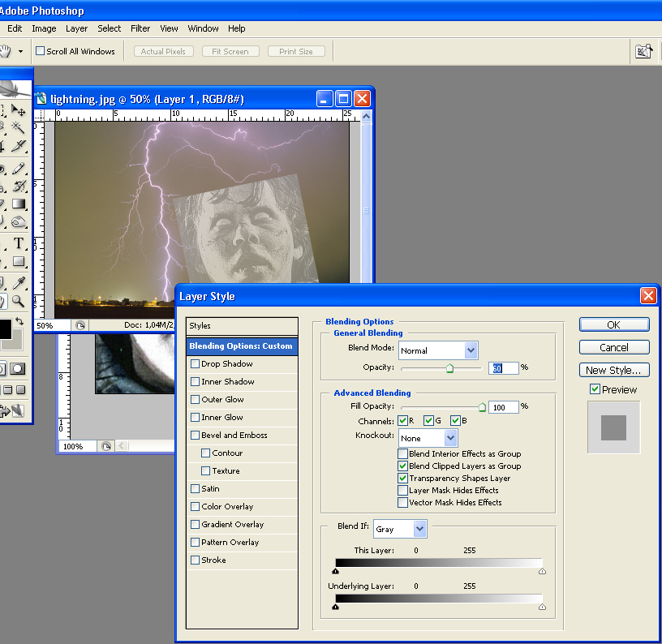Uncheck the R channel checkbox
The image size is (662, 644).
[402, 420]
